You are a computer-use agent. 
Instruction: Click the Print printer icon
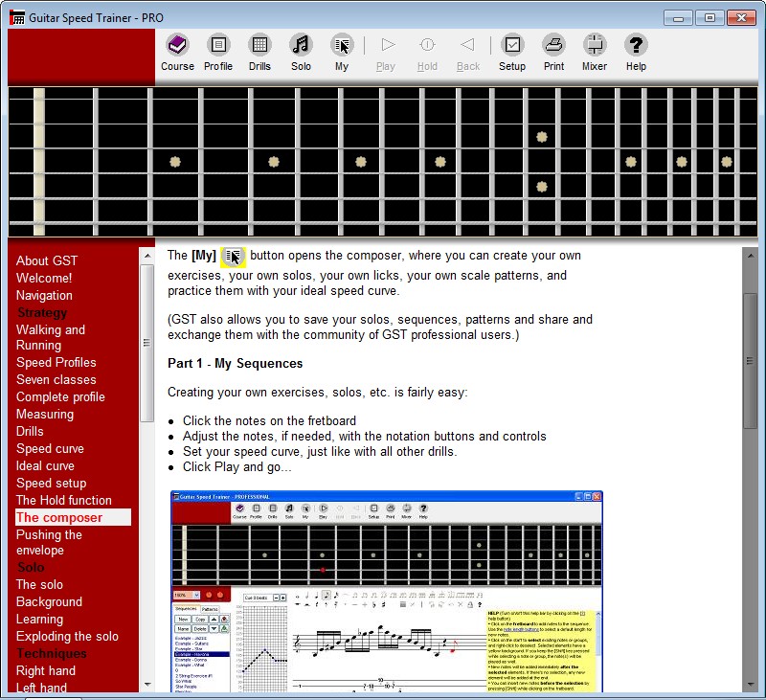(554, 45)
